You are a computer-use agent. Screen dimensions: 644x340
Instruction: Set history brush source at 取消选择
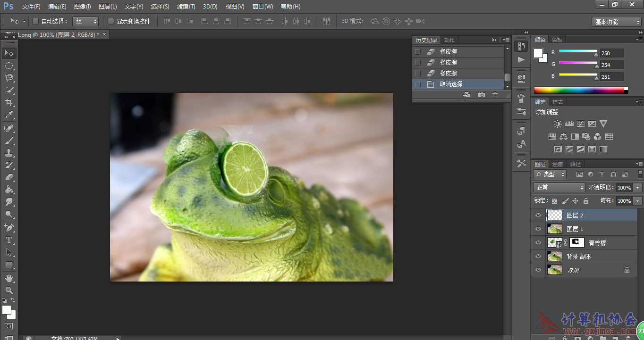tap(417, 84)
